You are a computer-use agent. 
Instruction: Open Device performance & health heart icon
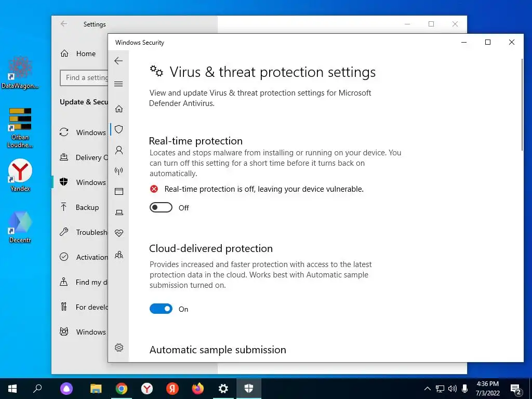(119, 233)
